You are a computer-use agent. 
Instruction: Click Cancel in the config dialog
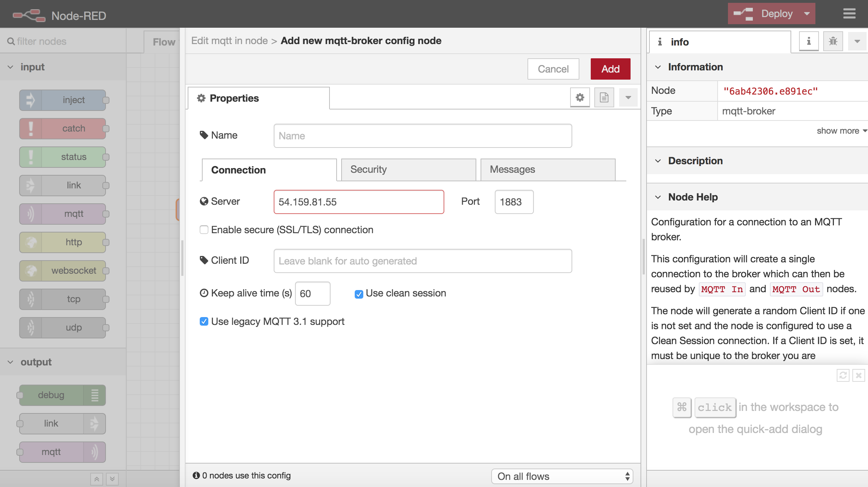[x=553, y=69]
